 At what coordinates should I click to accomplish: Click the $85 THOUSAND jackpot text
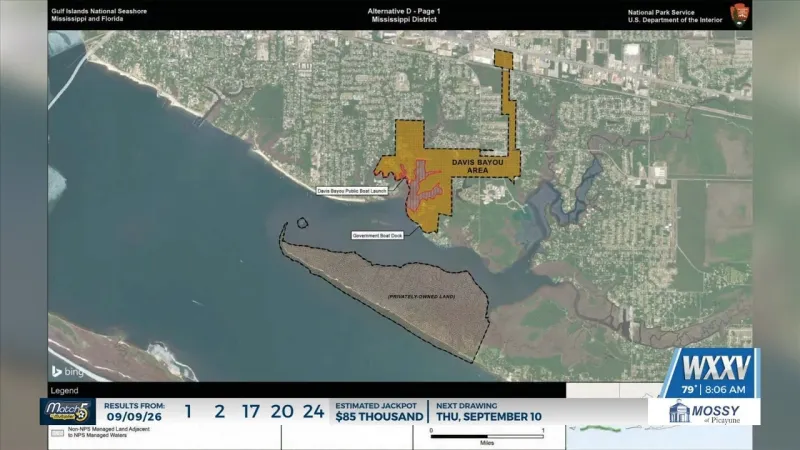tap(379, 417)
